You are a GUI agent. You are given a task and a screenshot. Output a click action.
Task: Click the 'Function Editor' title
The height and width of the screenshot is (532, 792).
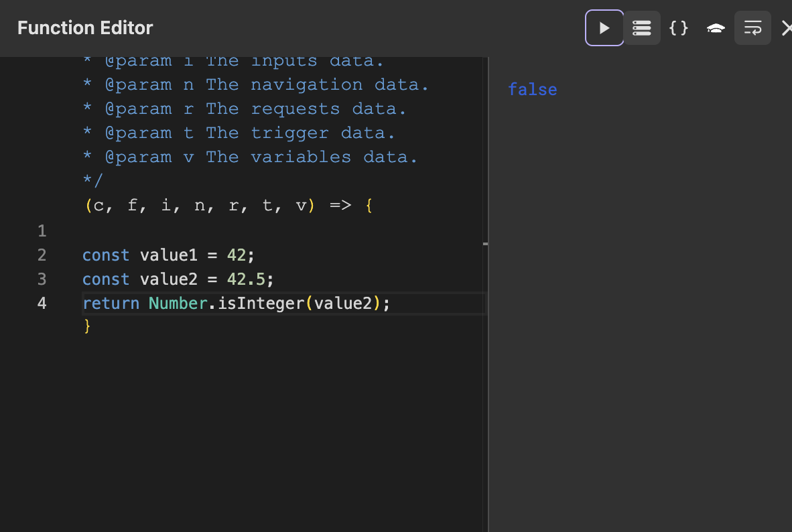85,27
